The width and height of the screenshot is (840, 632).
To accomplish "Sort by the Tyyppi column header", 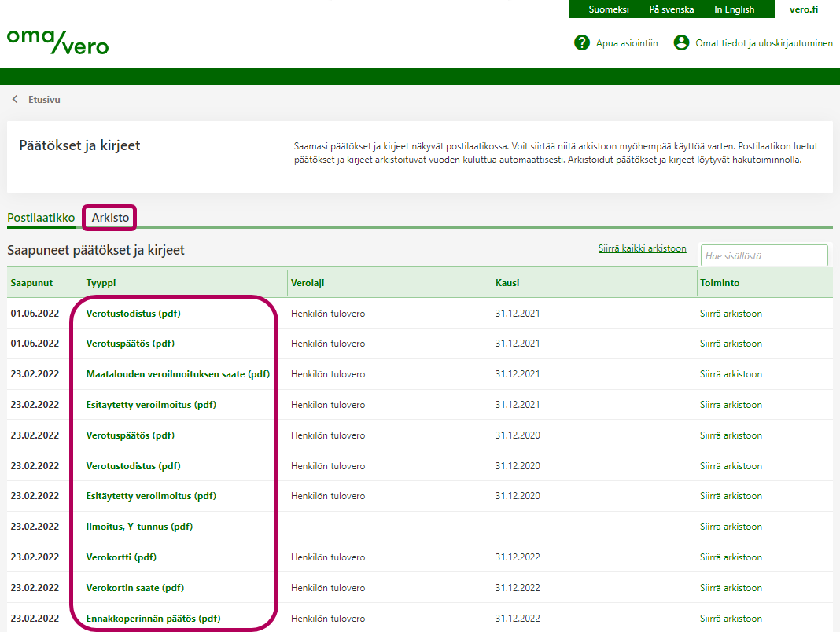I will click(101, 282).
